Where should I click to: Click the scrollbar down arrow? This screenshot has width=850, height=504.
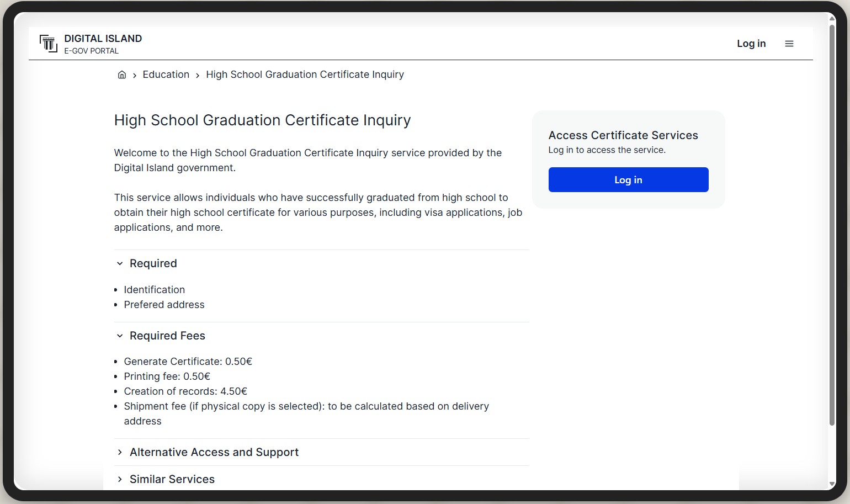tap(832, 484)
